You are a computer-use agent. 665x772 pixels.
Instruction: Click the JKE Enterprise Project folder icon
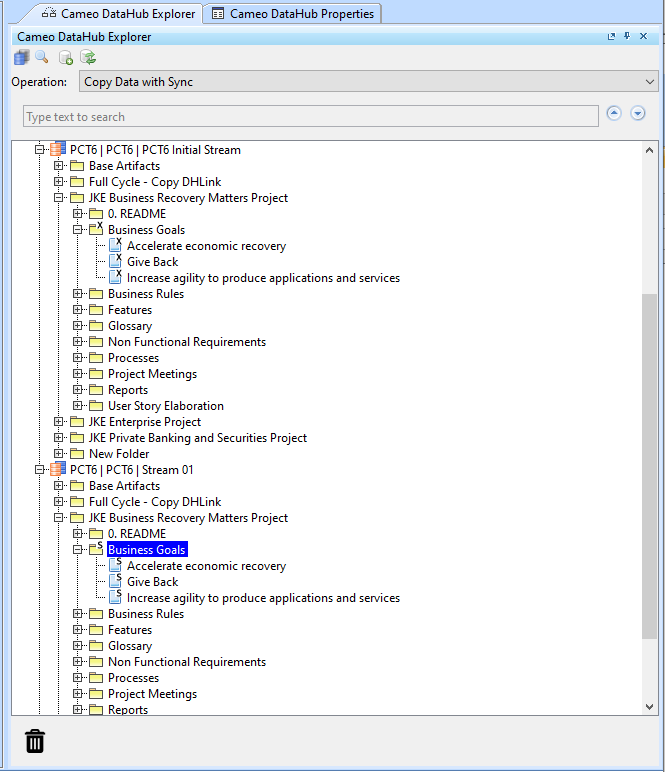tap(77, 421)
